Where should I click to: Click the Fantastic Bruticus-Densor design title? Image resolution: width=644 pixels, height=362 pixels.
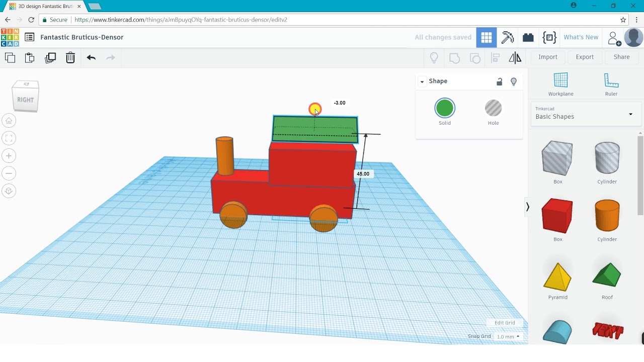pos(82,37)
